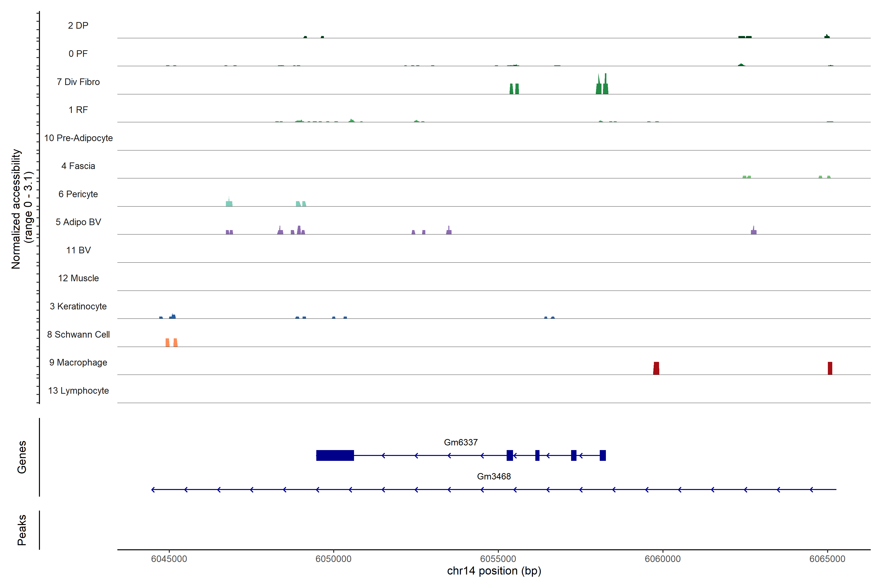The height and width of the screenshot is (588, 882).
Task: Click the 6050000 axis tick label
Action: pos(333,559)
